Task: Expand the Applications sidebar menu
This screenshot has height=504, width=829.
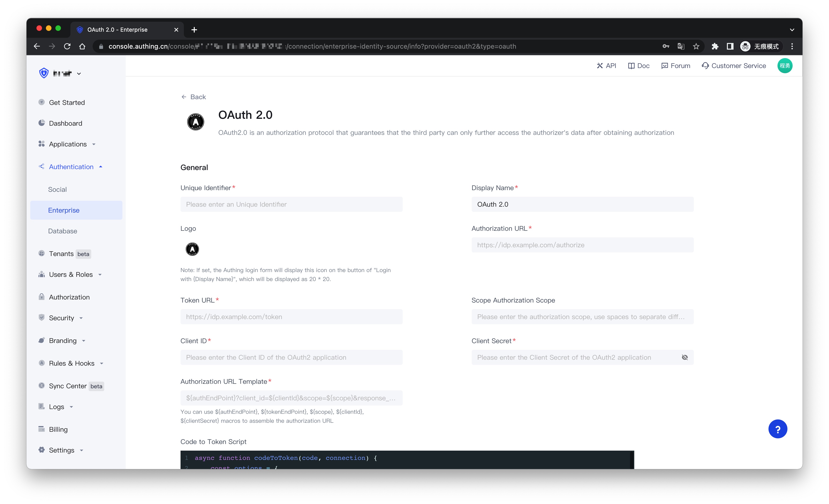Action: (x=67, y=144)
